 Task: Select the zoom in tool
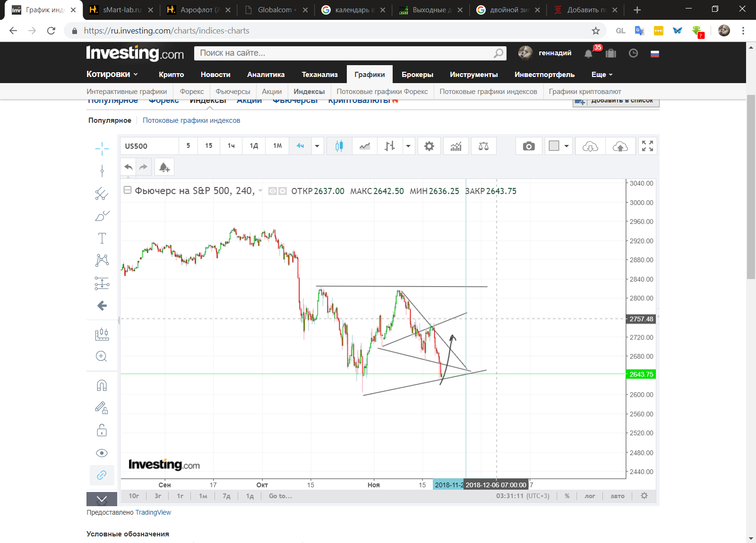[102, 356]
